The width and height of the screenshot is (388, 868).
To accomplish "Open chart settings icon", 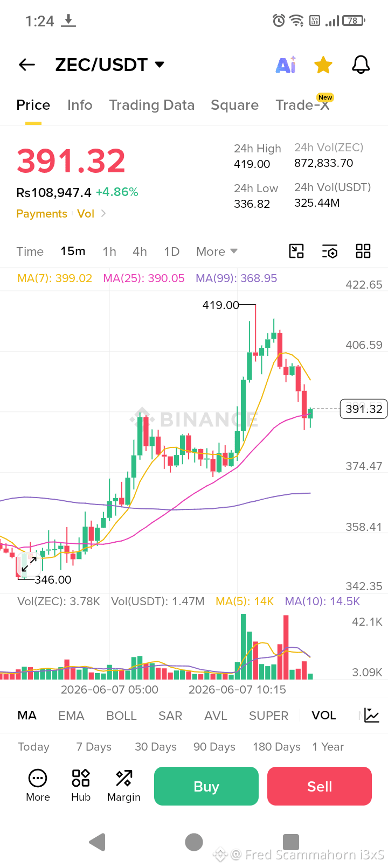I will coord(330,251).
